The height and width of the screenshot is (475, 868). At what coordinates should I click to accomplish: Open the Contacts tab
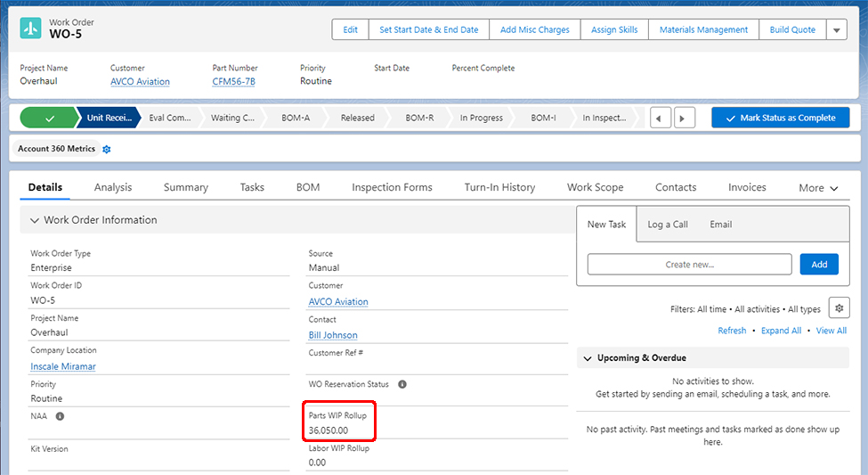tap(676, 187)
